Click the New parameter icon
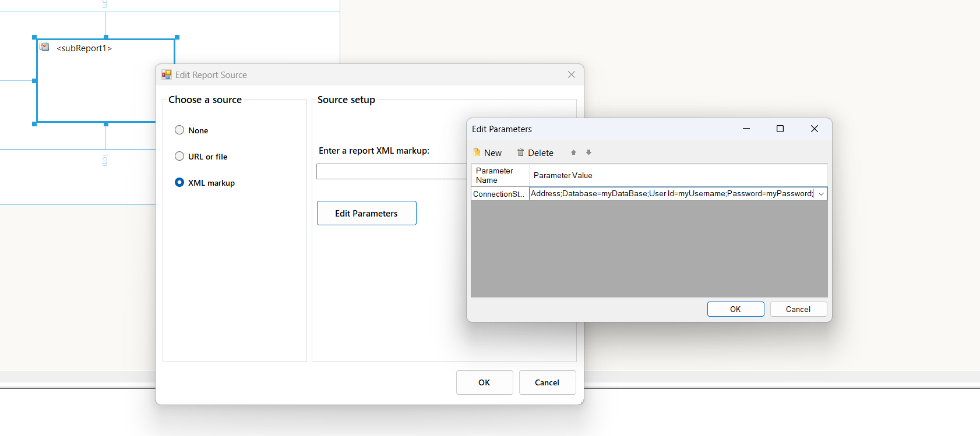980x436 pixels. point(477,153)
